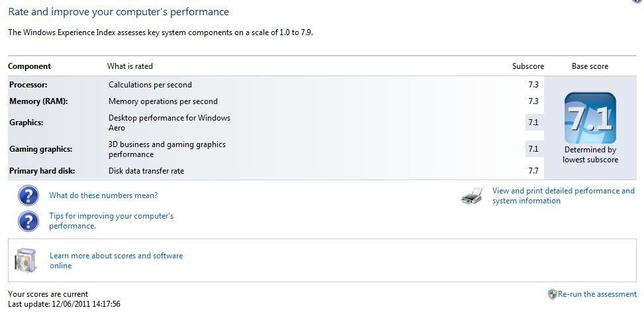
Task: Re-run the assessment
Action: coord(597,294)
